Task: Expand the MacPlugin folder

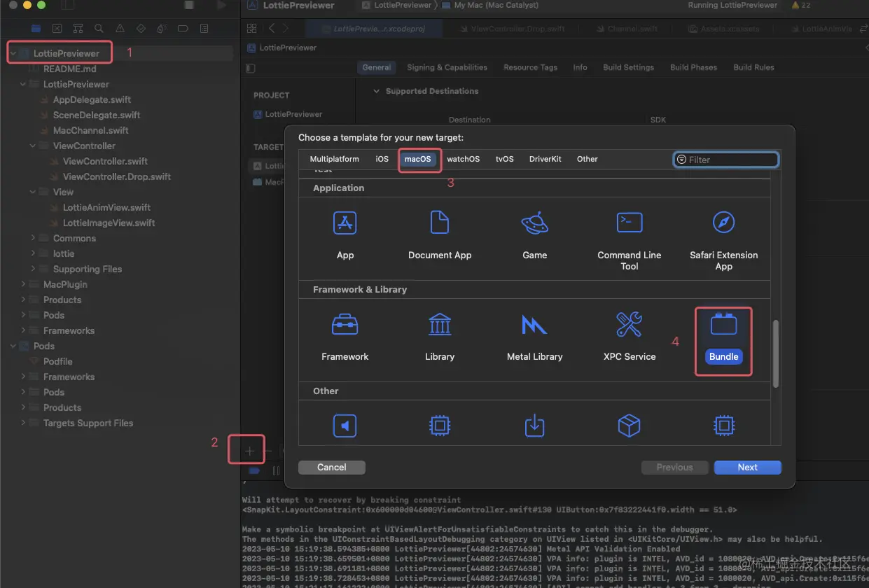Action: (x=23, y=284)
